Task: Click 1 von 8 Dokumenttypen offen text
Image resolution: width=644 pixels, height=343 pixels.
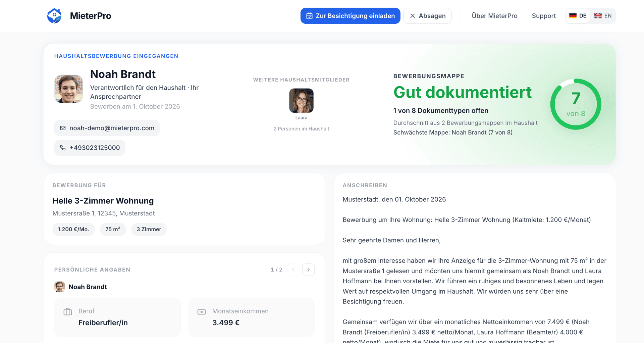Action: click(x=441, y=111)
